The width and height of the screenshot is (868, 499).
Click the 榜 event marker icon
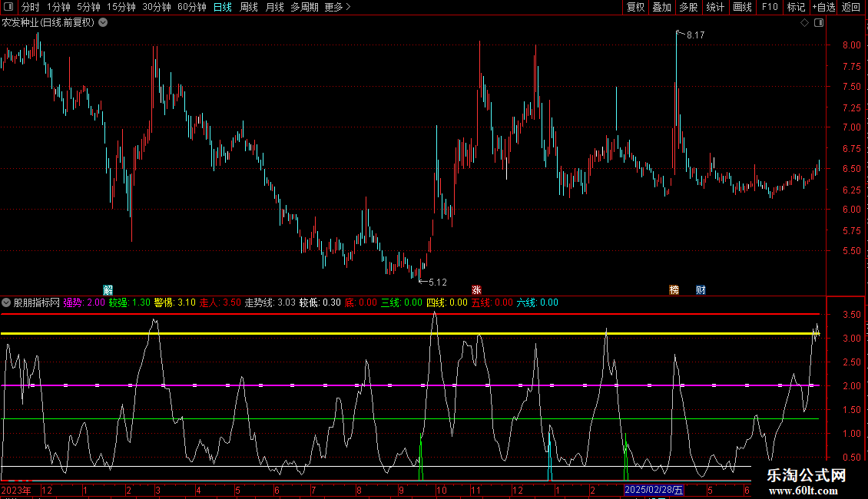(x=674, y=290)
